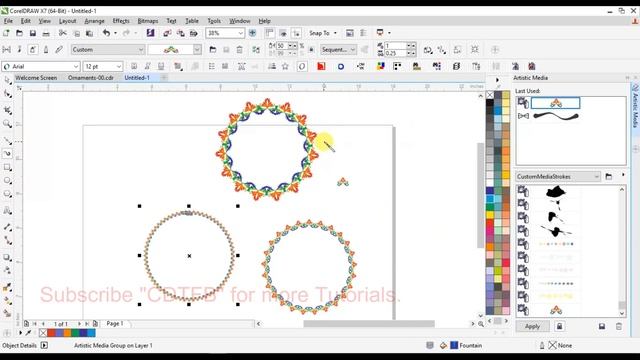
Task: Switch to Calligraphic mode of Artistic Media
Action: click(x=46, y=50)
